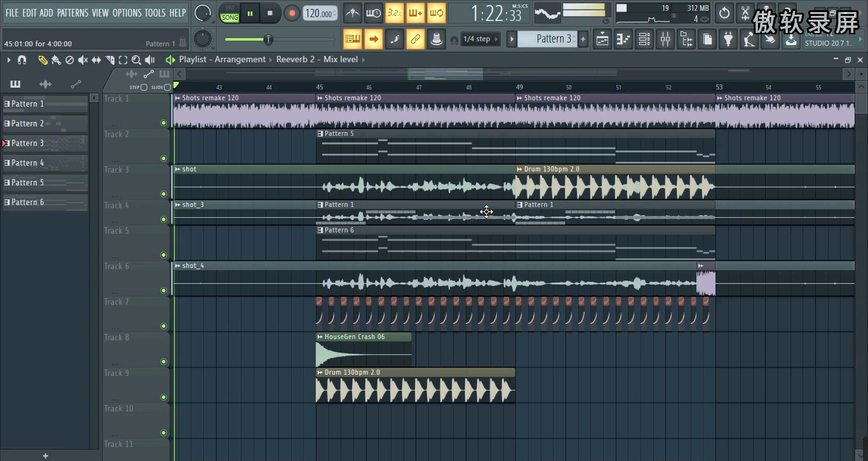Toggle blend recording overdub button
Screen dimensions: 868x461
tap(416, 13)
